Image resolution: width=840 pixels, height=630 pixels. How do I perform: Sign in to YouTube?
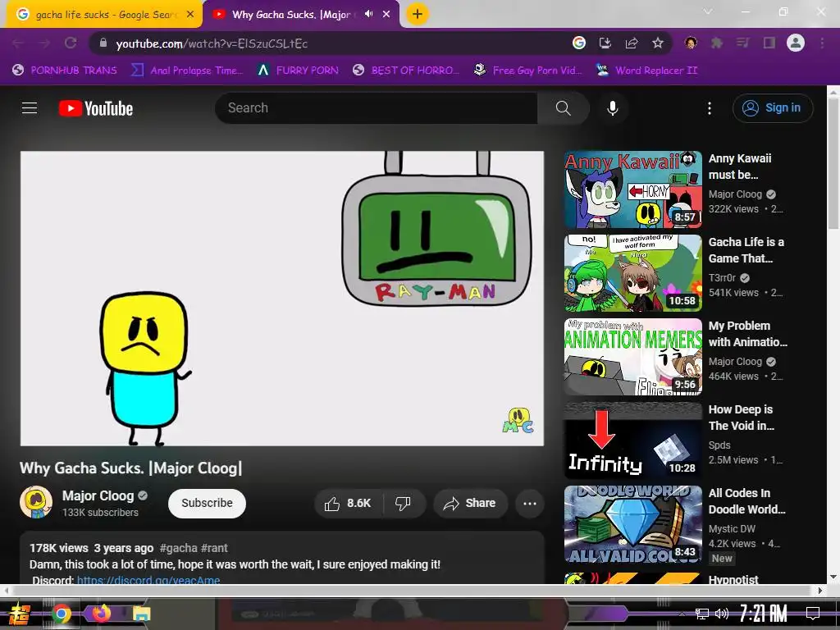(773, 108)
